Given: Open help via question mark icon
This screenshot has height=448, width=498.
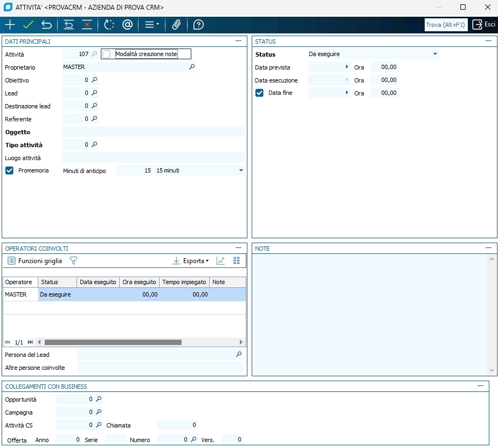Looking at the screenshot, I should pyautogui.click(x=198, y=25).
